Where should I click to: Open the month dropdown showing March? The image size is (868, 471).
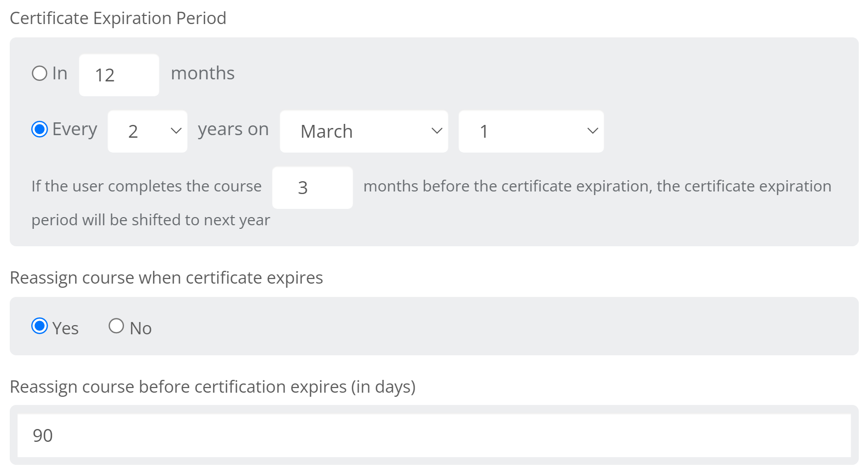(x=364, y=131)
